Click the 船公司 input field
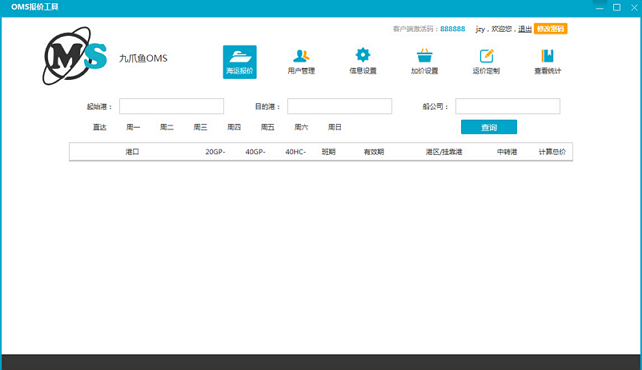The width and height of the screenshot is (642, 370). coord(508,106)
